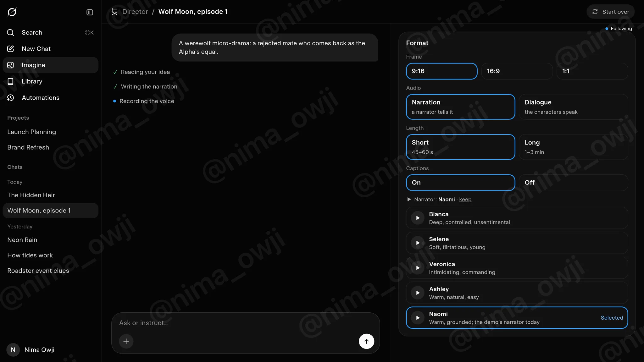Click the Start over refresh icon
This screenshot has width=644, height=362.
tap(595, 12)
